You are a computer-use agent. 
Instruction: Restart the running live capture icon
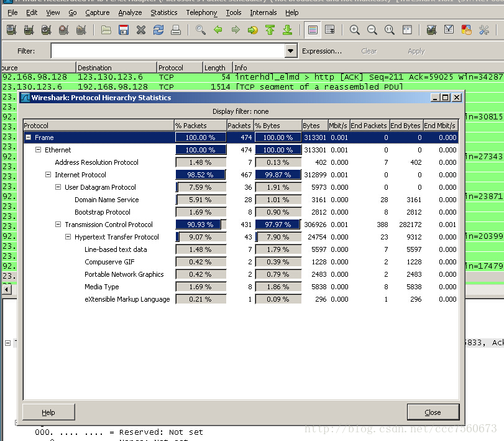[x=81, y=30]
